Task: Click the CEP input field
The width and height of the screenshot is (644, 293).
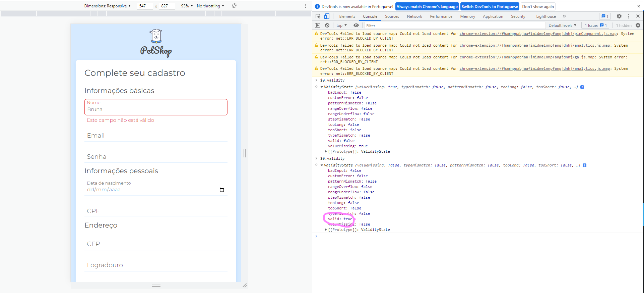Action: click(x=156, y=244)
